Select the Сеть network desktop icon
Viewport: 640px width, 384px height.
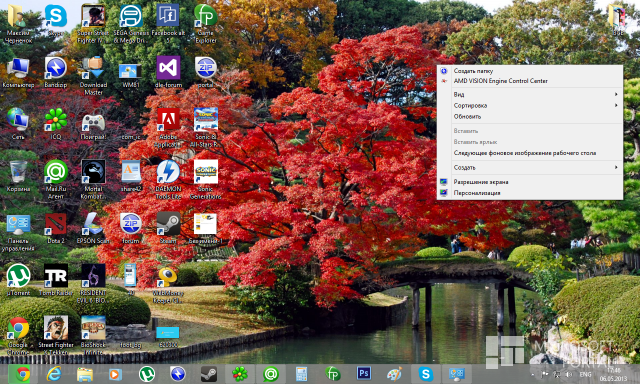click(18, 124)
